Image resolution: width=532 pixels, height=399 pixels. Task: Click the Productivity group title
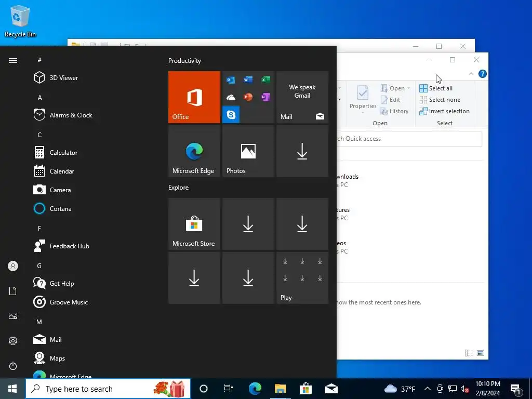pos(184,61)
